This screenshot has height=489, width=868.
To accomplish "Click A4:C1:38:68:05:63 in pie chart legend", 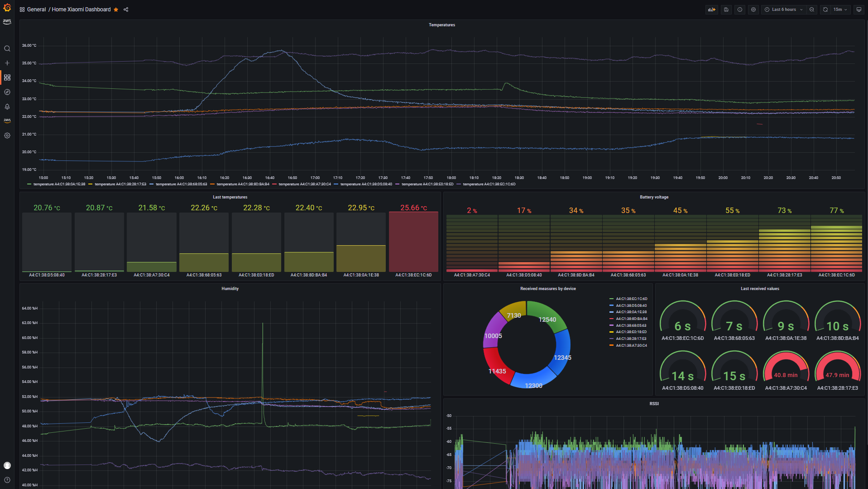I will coord(631,325).
